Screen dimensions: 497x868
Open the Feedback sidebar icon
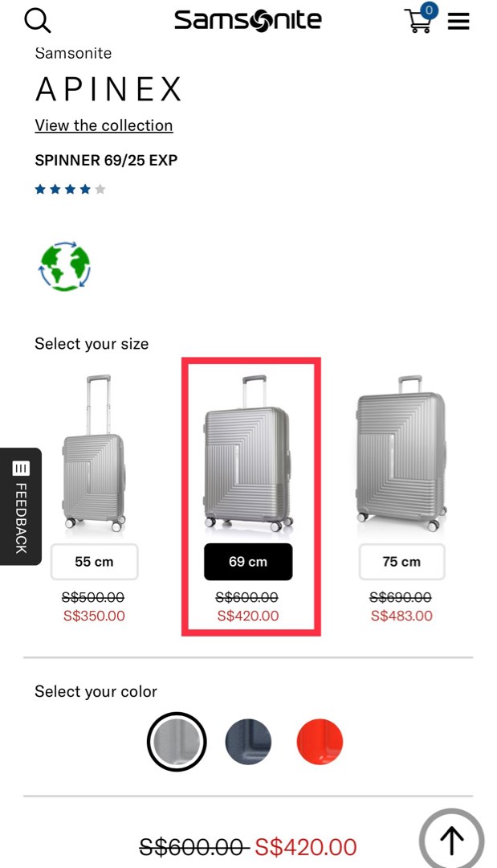tap(21, 469)
